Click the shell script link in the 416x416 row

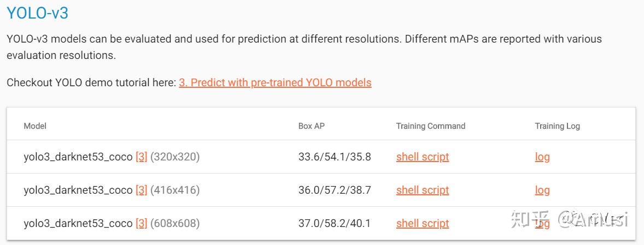(423, 190)
